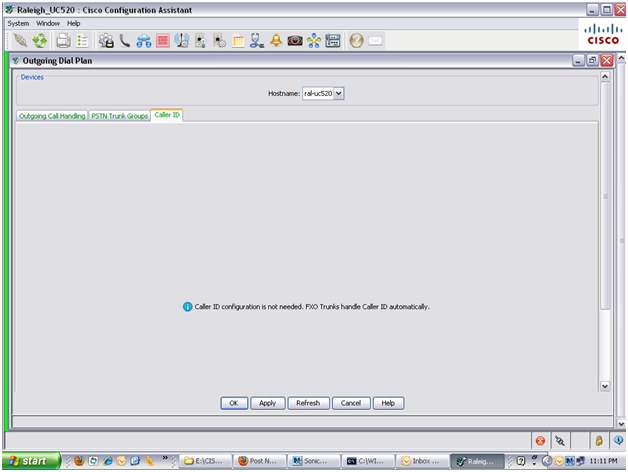
Task: Open the Hostname ral-uc520 dropdown
Action: [339, 93]
